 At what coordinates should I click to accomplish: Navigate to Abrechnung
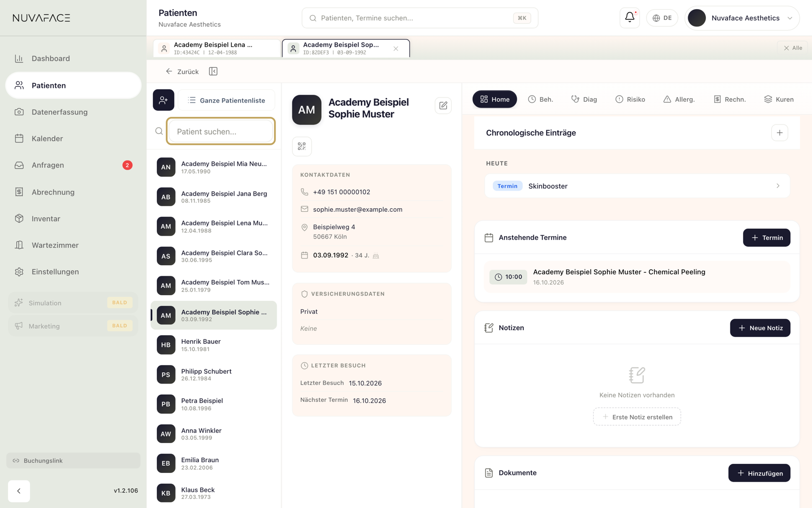[74, 192]
